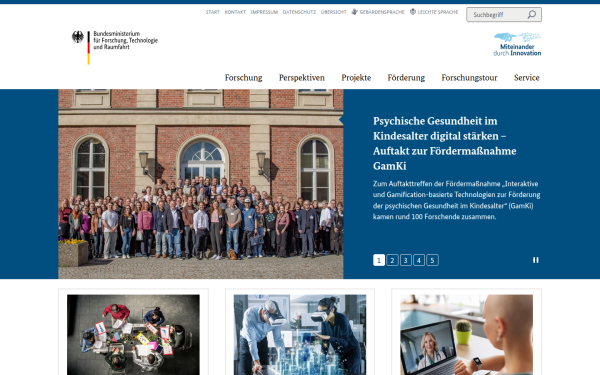600x375 pixels.
Task: Open the IMPRESSUM link
Action: (264, 12)
